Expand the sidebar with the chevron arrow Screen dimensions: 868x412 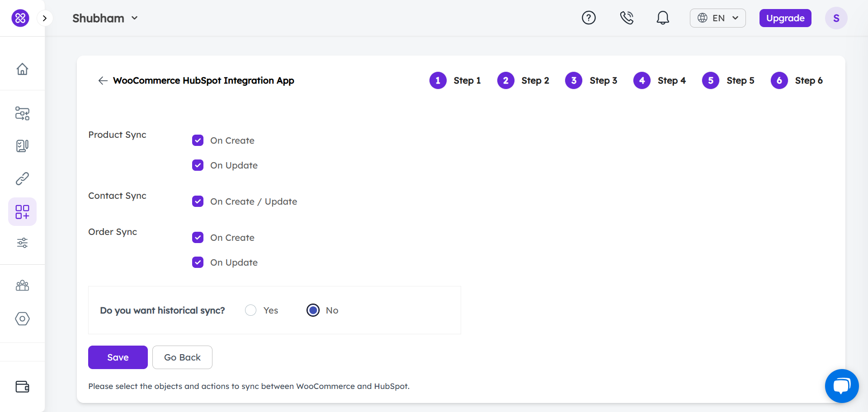point(44,18)
